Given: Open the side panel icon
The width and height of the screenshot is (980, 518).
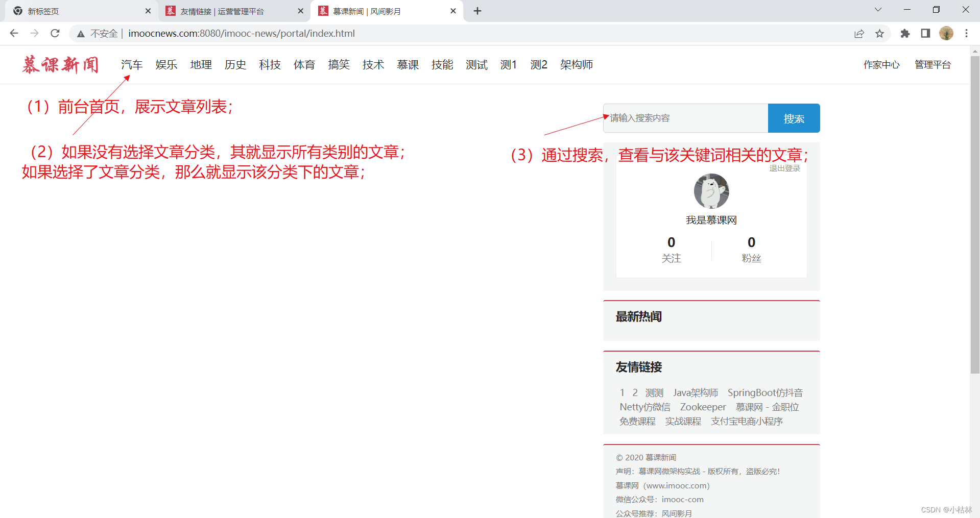Looking at the screenshot, I should point(925,33).
